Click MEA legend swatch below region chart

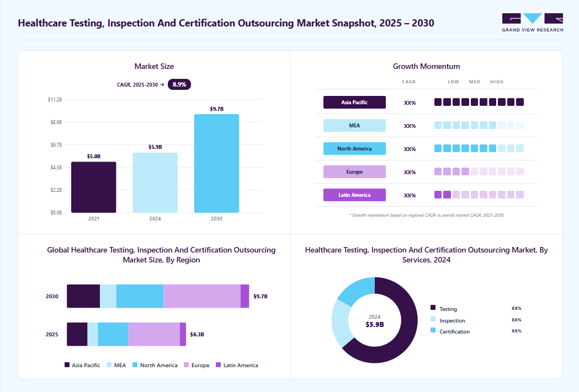click(109, 365)
